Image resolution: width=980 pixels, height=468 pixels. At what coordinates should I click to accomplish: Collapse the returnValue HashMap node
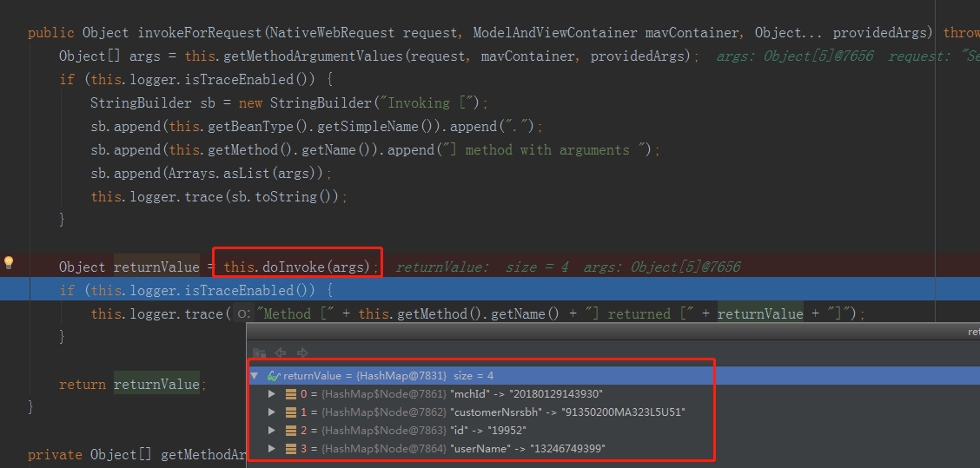click(255, 376)
